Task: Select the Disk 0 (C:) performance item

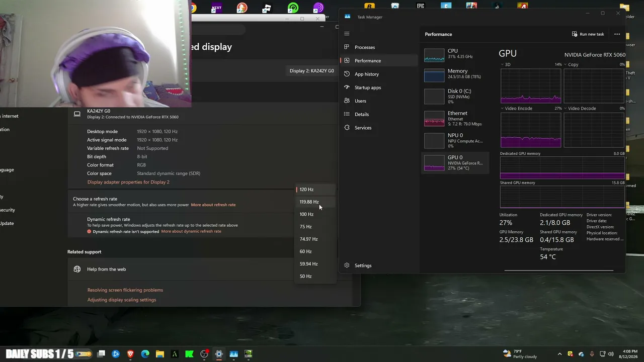Action: [x=456, y=96]
